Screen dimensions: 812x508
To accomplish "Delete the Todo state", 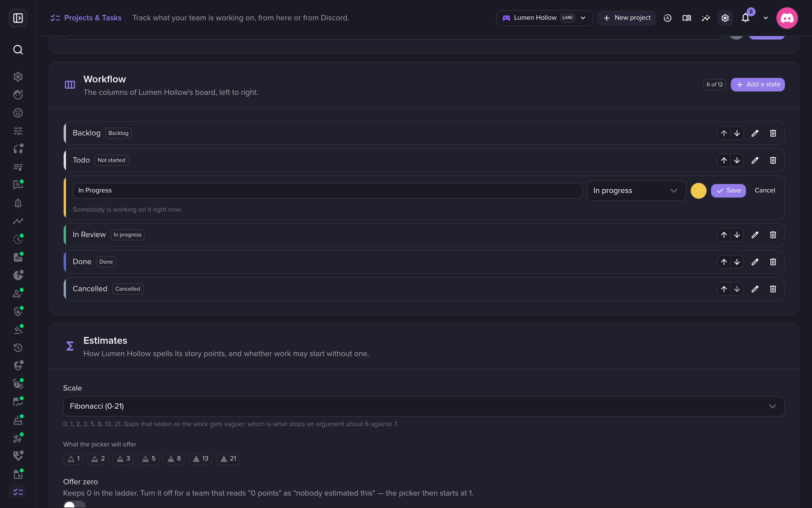I will [x=773, y=160].
